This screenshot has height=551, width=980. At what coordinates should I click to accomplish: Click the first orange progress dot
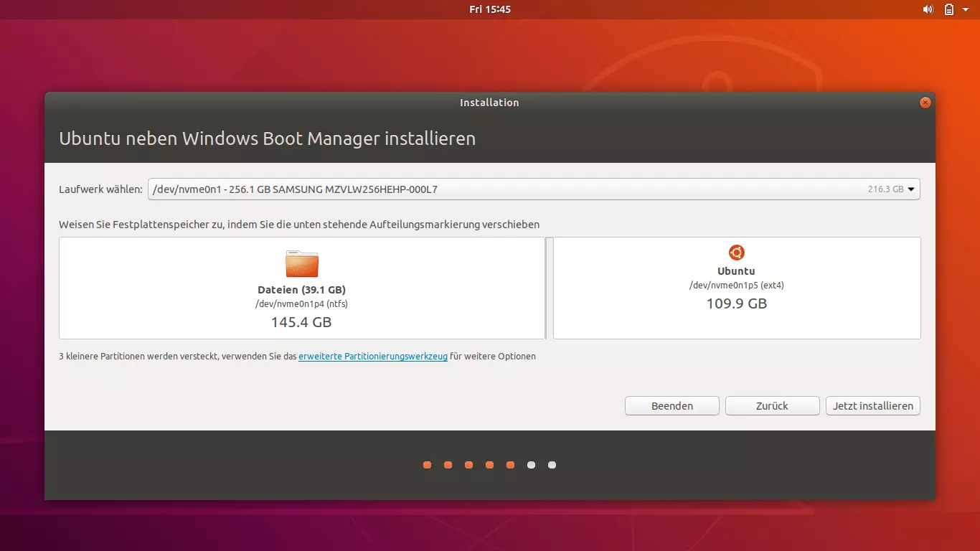[x=428, y=465]
